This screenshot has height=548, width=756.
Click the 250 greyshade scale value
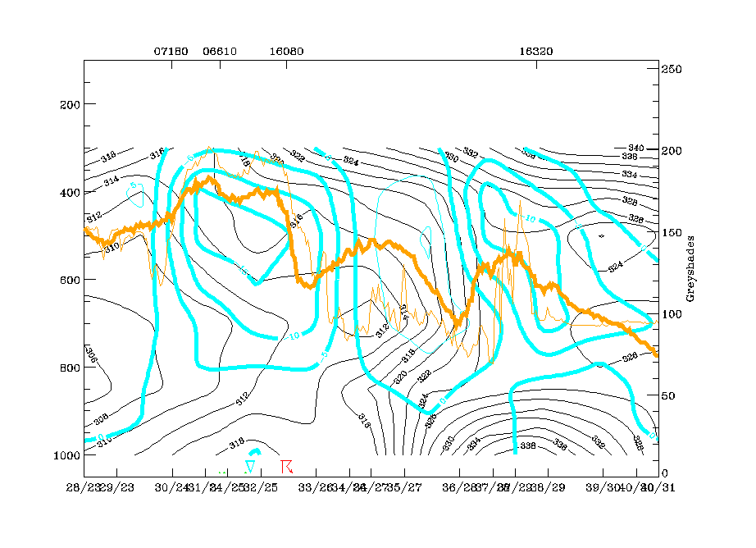pyautogui.click(x=672, y=70)
